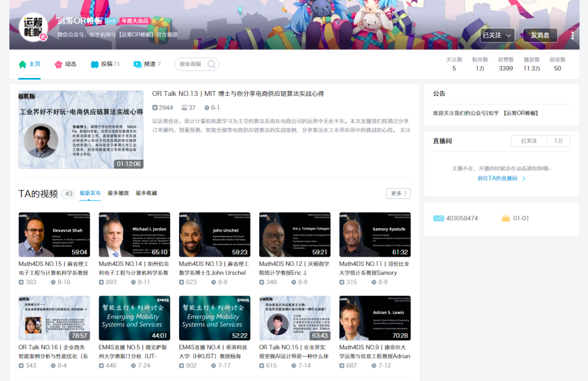Click the 年度大会员 badge

pos(135,21)
